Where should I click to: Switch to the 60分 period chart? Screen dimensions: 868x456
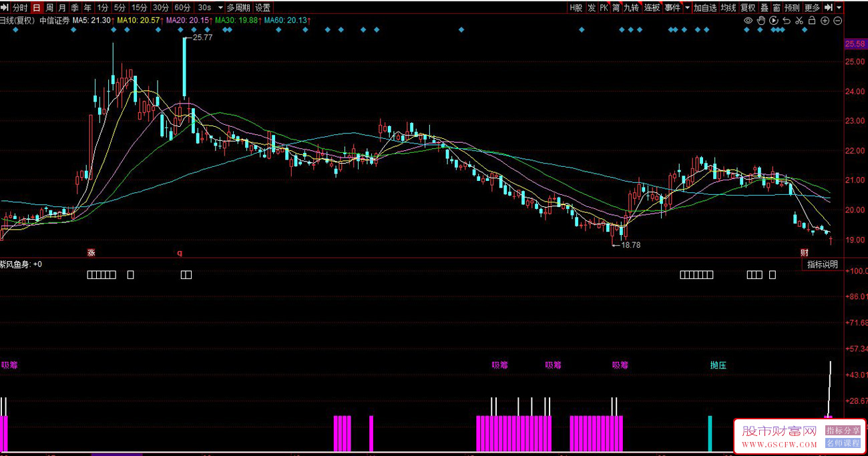[x=182, y=7]
